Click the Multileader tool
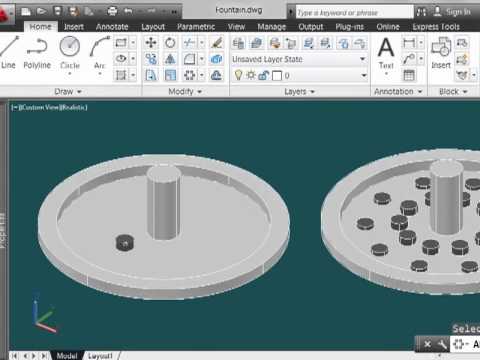Screen dimensions: 480x360 point(409,59)
